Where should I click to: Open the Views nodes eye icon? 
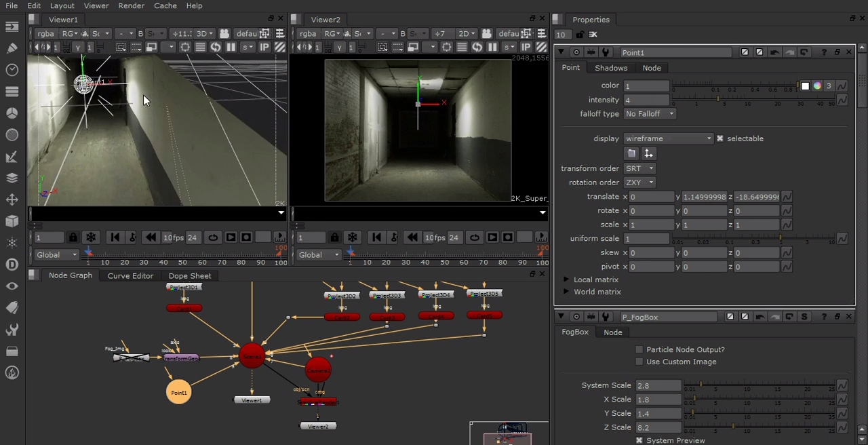[x=12, y=286]
